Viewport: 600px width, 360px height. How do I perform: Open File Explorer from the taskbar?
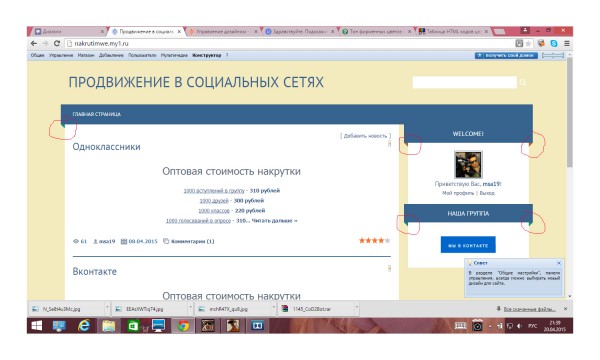pyautogui.click(x=109, y=326)
